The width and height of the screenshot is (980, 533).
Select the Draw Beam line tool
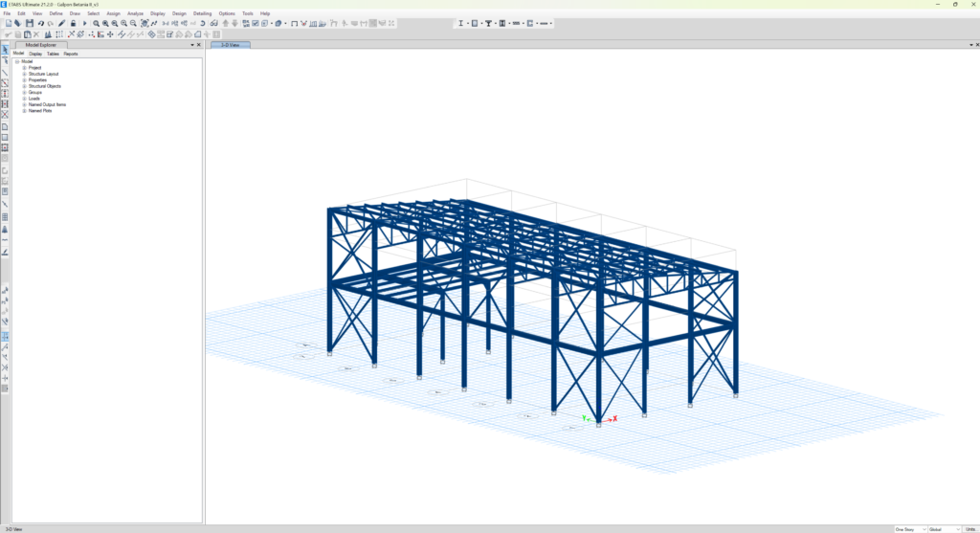tap(5, 73)
